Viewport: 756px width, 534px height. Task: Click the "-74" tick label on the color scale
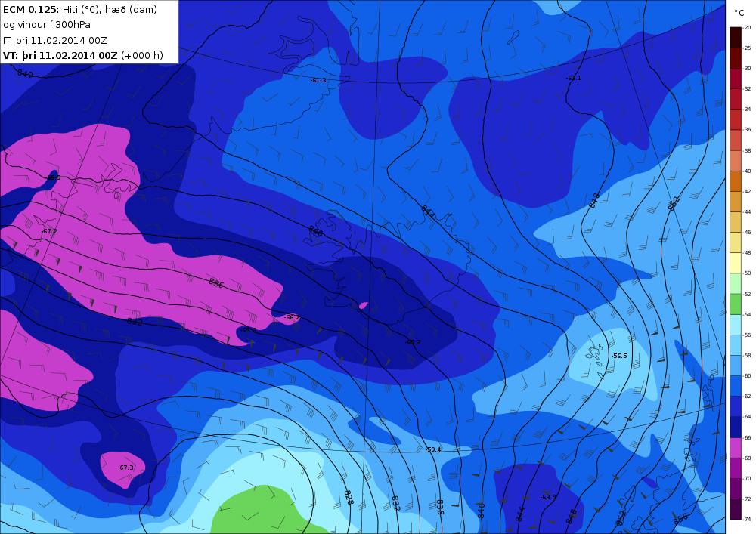[747, 520]
